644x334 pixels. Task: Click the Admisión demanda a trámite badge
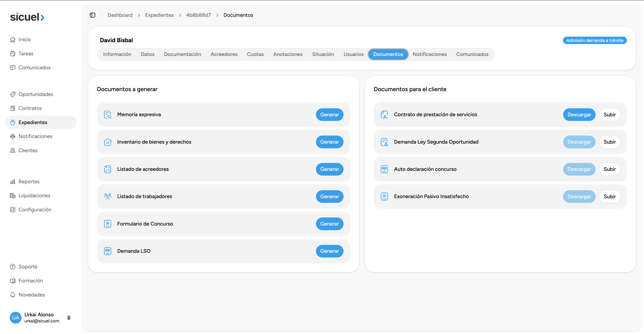pyautogui.click(x=595, y=40)
